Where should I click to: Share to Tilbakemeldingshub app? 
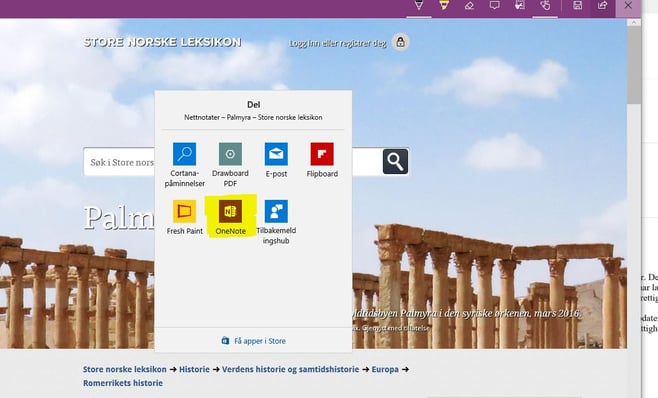[x=276, y=223]
